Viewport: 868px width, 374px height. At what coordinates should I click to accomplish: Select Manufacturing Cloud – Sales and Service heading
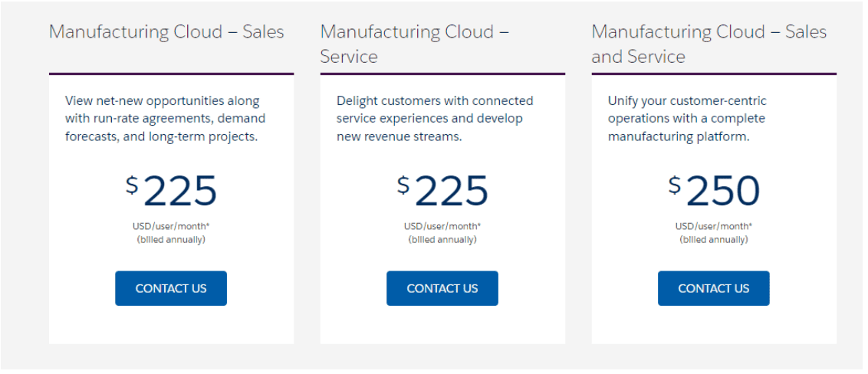click(709, 44)
